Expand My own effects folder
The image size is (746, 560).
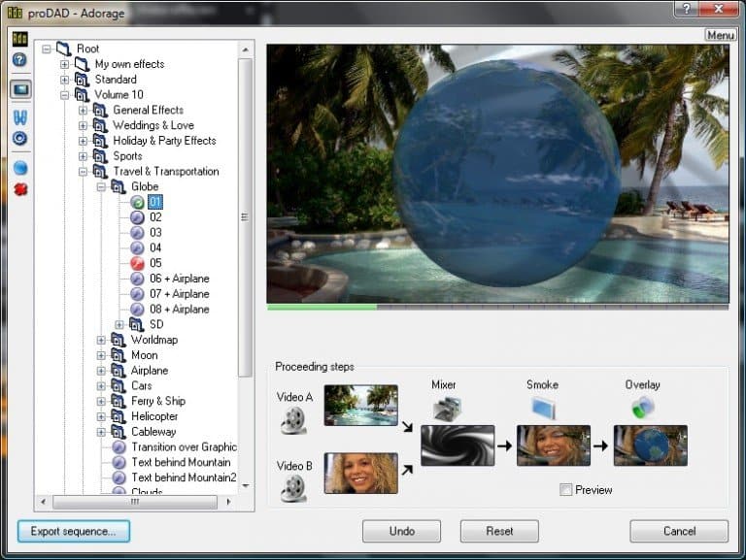65,64
